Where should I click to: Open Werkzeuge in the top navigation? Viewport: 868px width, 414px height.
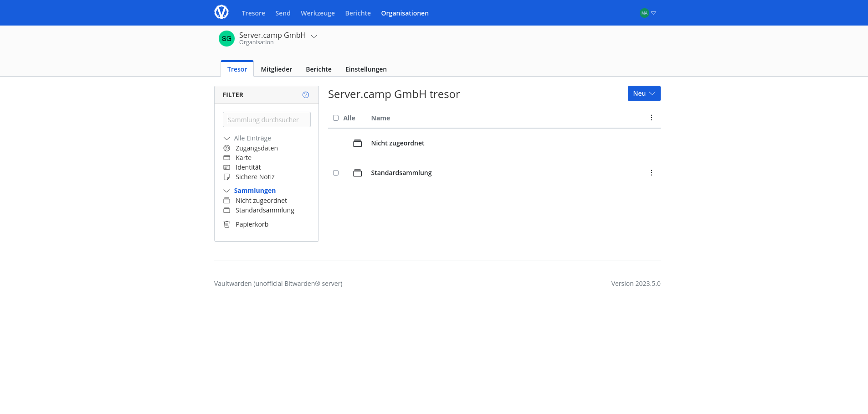click(x=318, y=13)
